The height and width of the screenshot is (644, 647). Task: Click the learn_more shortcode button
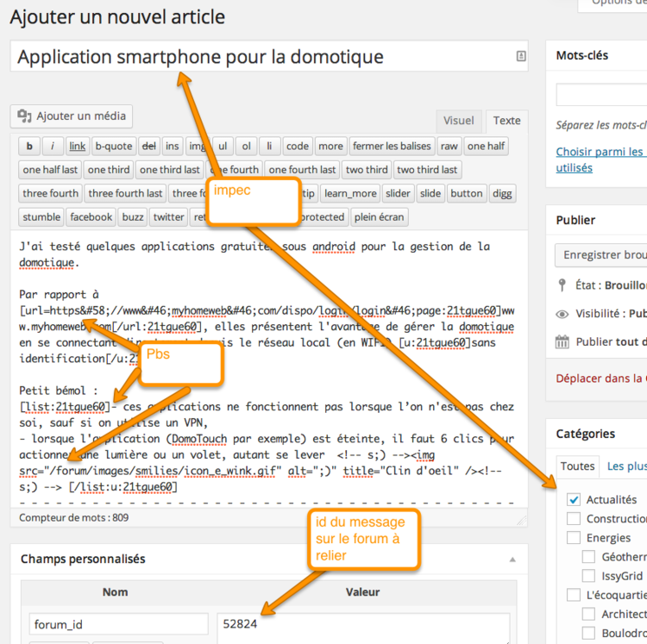(x=350, y=194)
